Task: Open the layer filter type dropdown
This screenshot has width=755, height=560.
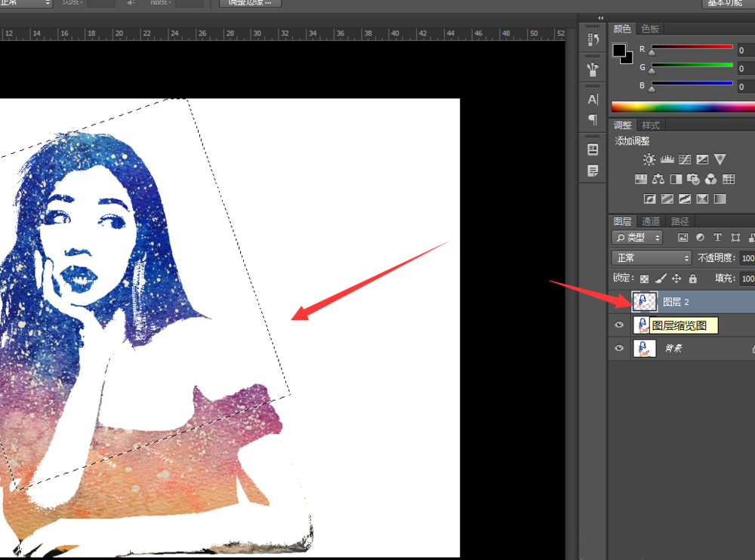Action: (x=638, y=238)
